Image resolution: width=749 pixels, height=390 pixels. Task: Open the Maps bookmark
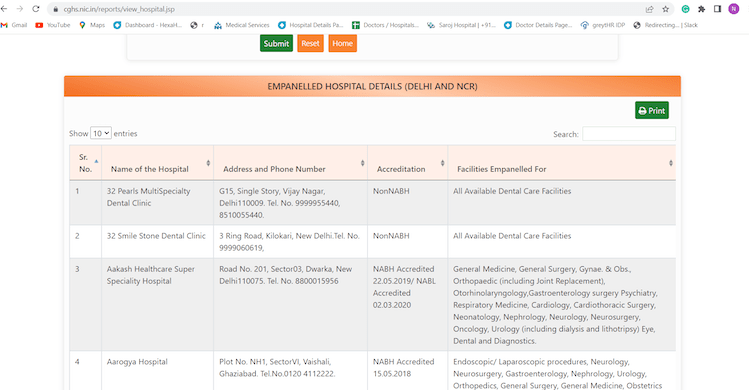coord(92,25)
